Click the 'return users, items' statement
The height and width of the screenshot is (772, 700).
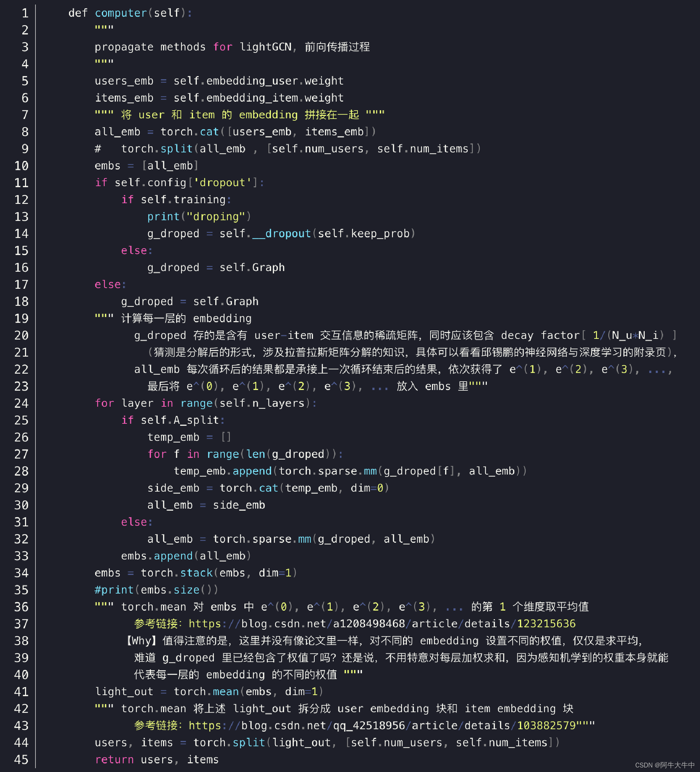coord(156,759)
